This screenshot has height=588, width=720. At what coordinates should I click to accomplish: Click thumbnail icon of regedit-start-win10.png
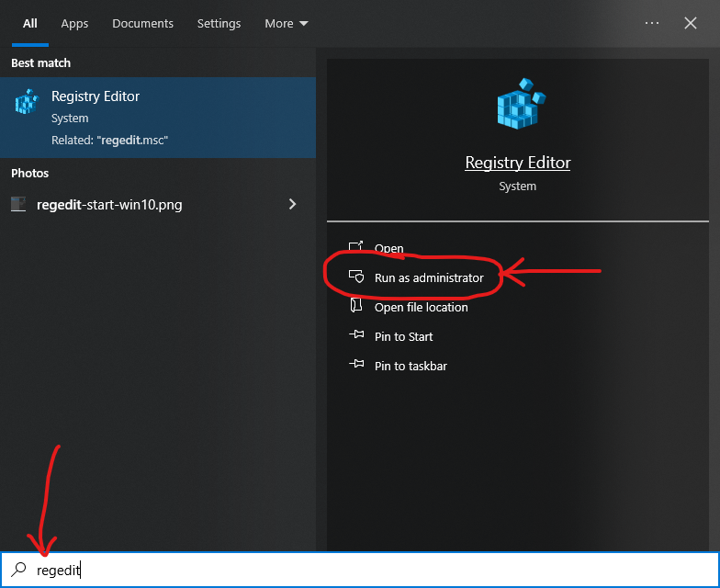pos(18,204)
